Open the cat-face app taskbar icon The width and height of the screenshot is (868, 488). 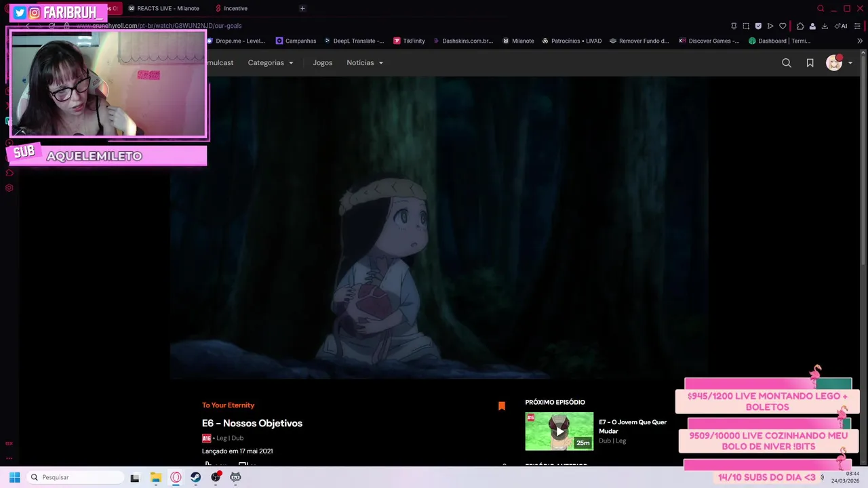235,477
